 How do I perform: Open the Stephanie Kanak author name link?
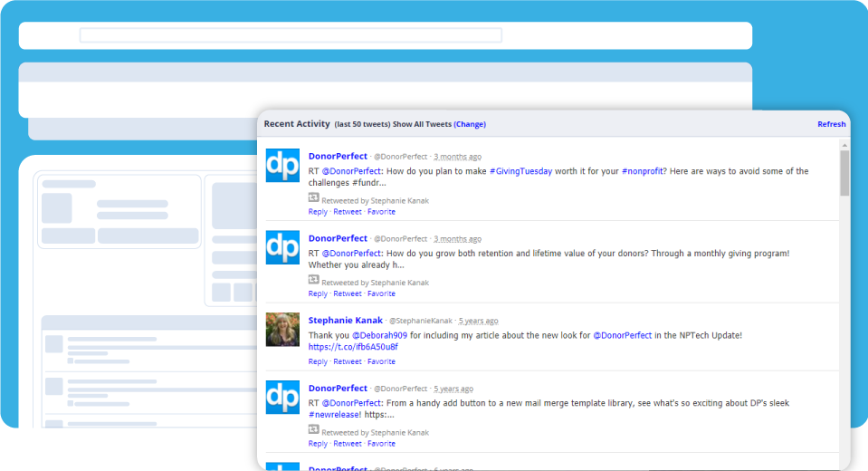[x=346, y=321]
